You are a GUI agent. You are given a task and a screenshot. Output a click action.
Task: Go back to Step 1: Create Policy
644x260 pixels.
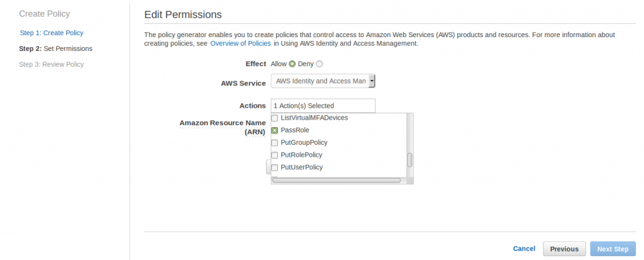pos(52,33)
